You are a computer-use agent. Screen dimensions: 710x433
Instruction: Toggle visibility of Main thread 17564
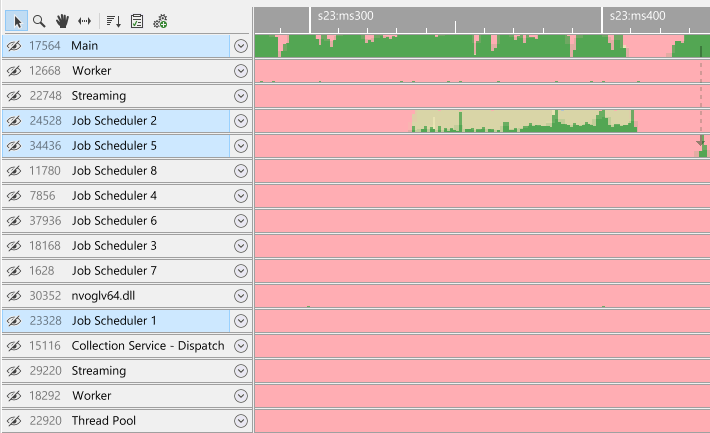[x=14, y=46]
